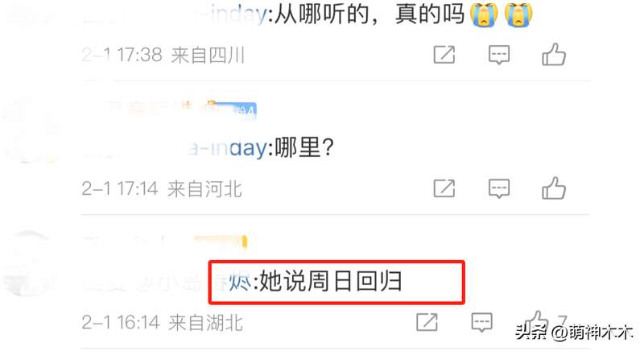
Task: Tap the first crying emoji after "真的吗"
Action: coord(485,14)
